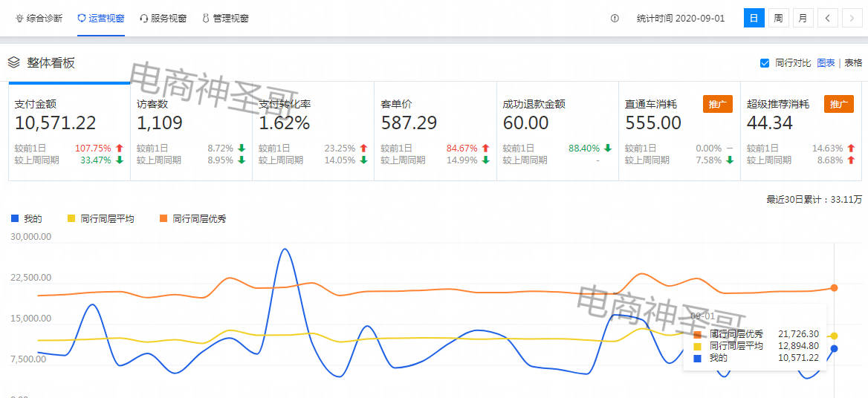Click the red up arrow next to 14.63%

coord(852,149)
